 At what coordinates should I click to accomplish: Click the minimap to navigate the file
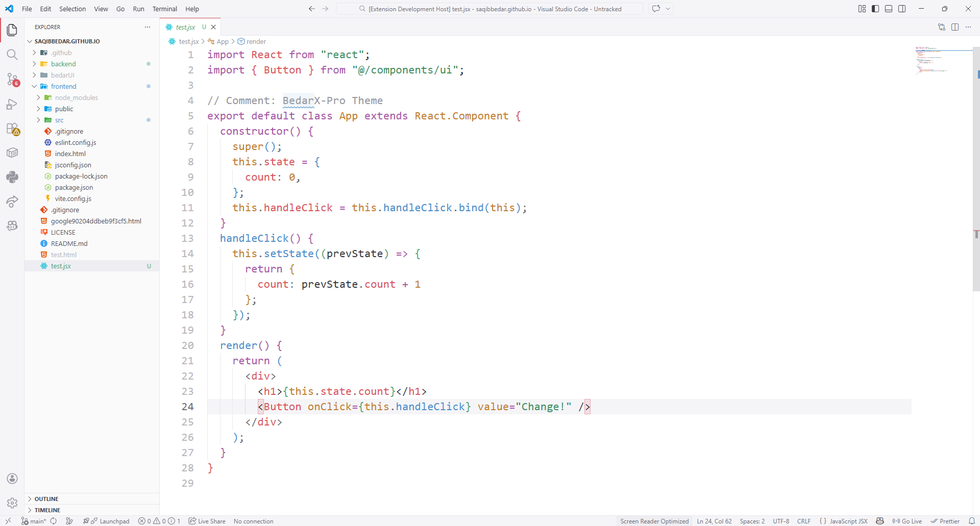coord(942,61)
